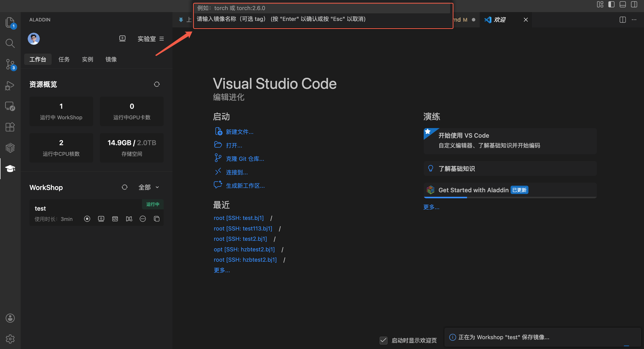Open more options on test WorkShop
The width and height of the screenshot is (644, 349).
(x=143, y=219)
